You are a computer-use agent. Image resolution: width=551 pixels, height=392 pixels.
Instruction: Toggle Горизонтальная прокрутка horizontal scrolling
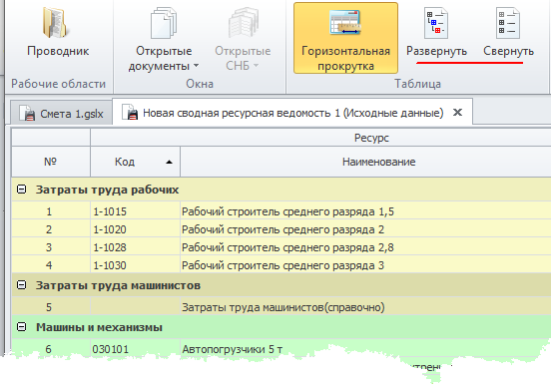345,38
